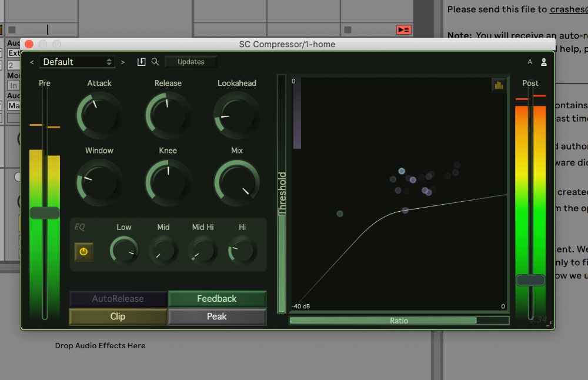Toggle Peak detection mode
Screen dimensions: 588x380
click(217, 316)
